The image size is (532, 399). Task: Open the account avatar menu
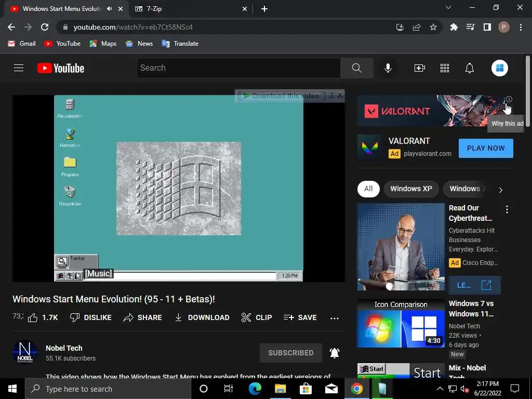499,68
